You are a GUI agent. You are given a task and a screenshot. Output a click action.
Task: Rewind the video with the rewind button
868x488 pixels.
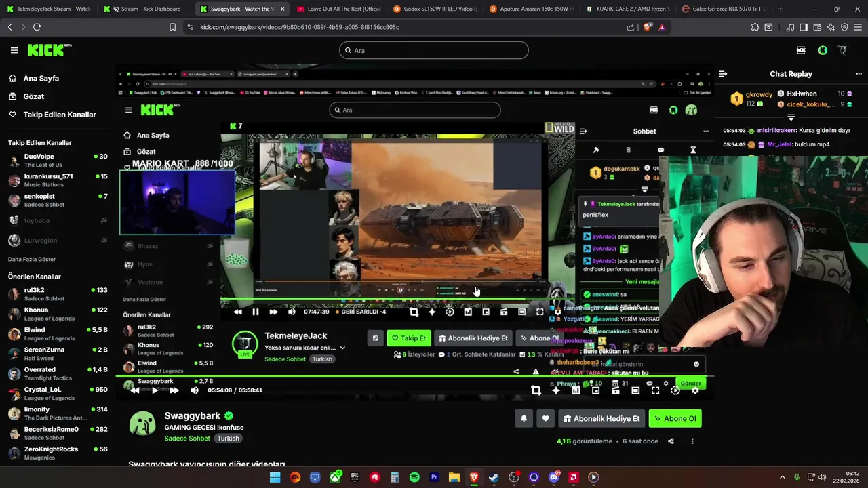tap(135, 390)
